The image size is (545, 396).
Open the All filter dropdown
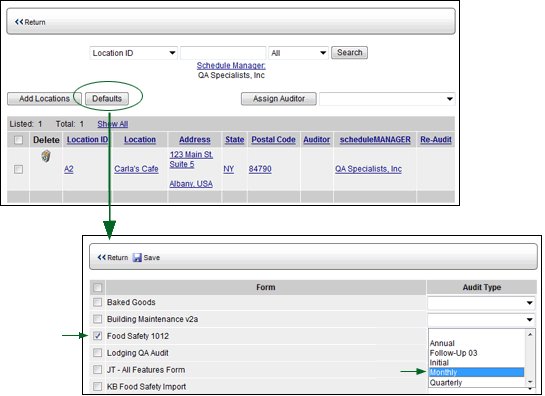click(298, 53)
